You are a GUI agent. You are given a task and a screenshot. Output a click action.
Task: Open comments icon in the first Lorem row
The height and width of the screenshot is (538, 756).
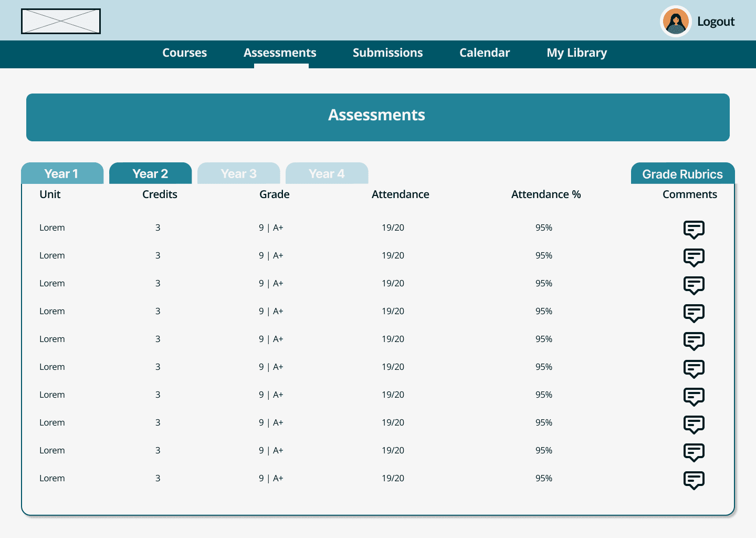pos(694,230)
